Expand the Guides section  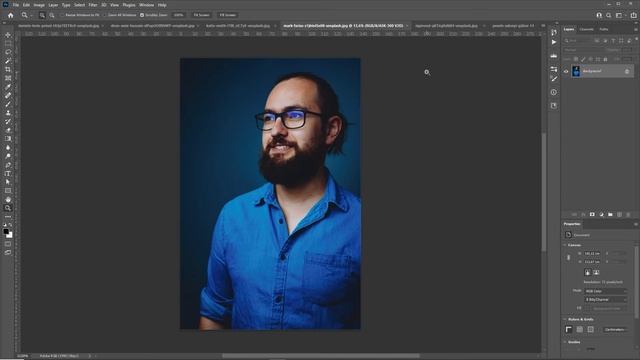(x=565, y=342)
